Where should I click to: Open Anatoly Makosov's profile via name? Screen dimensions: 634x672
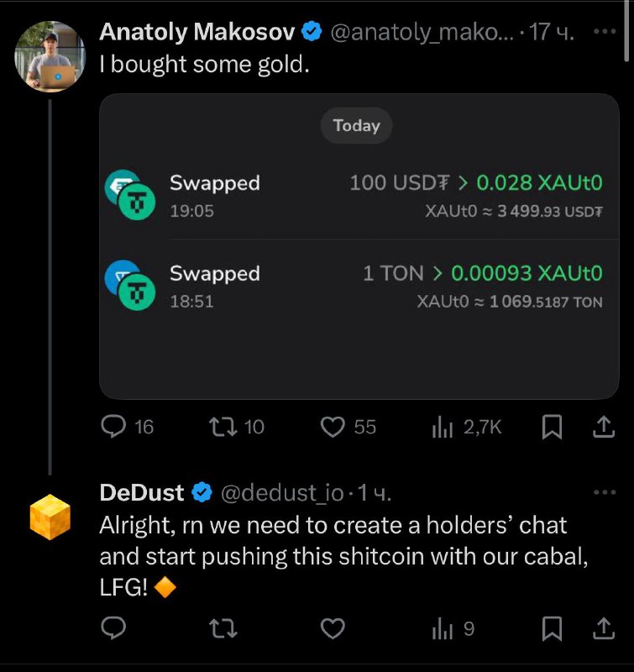coord(197,32)
